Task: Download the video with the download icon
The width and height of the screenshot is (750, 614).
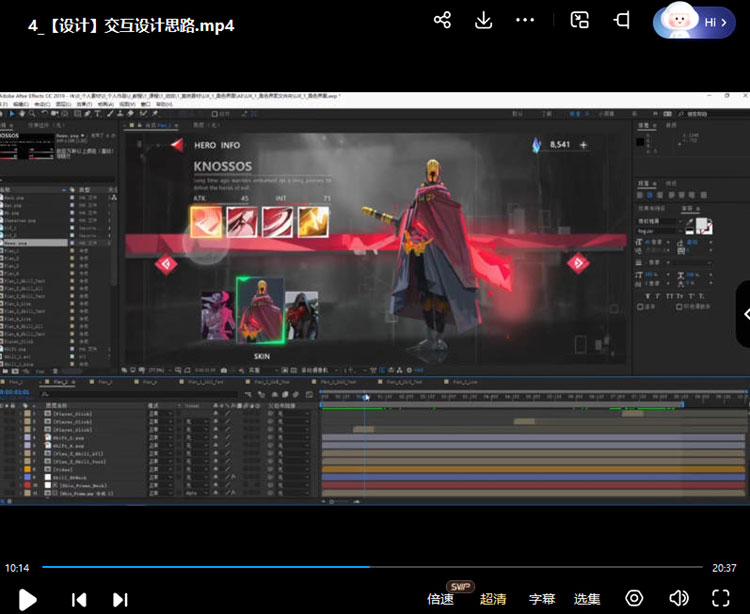Action: coord(484,20)
